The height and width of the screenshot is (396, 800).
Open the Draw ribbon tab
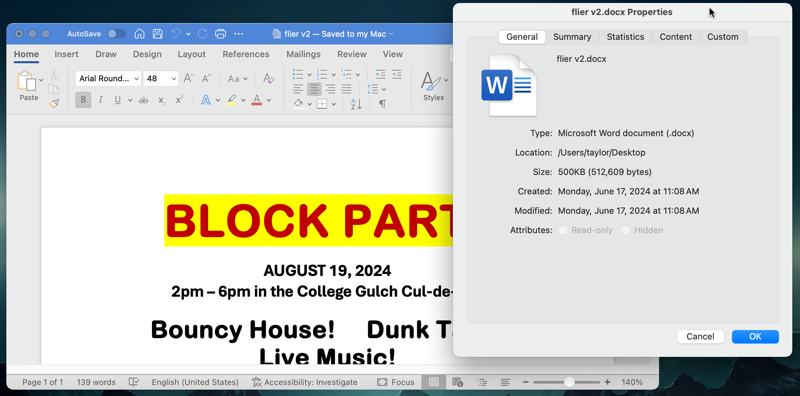pos(106,54)
